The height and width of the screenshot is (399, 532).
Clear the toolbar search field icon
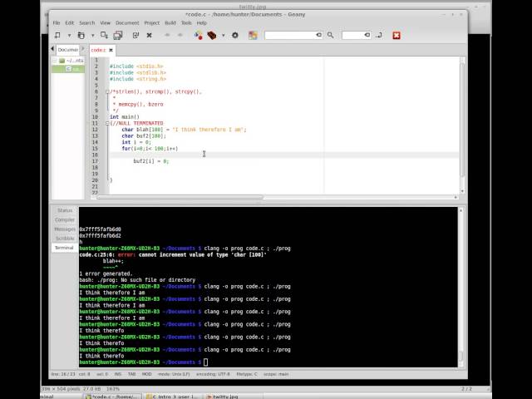[x=319, y=35]
